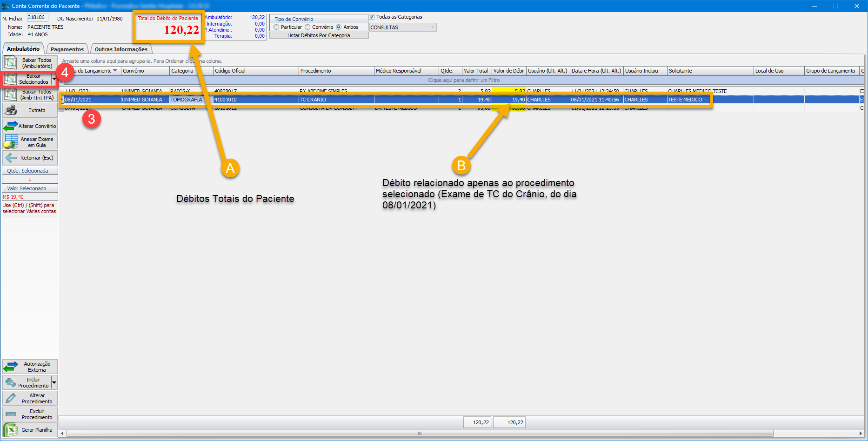
Task: Click the Anexar Exame em Guia icon
Action: pos(11,142)
